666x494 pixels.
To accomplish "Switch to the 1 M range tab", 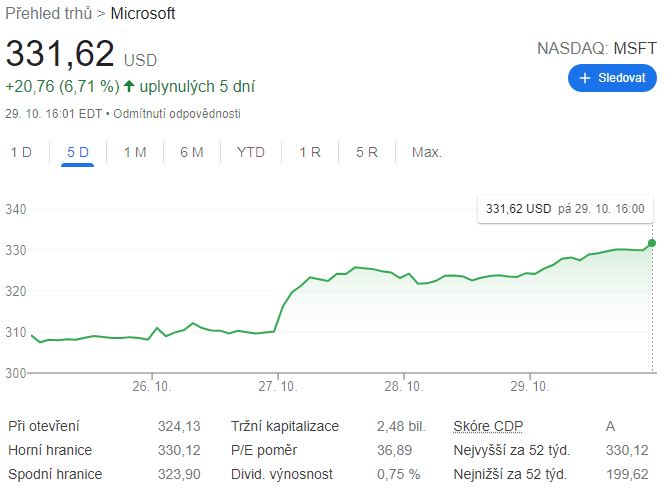I will coord(135,152).
